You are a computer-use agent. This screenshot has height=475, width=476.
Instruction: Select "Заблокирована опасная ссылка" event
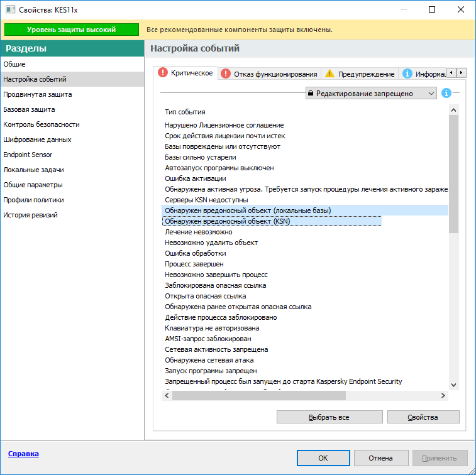(x=305, y=285)
